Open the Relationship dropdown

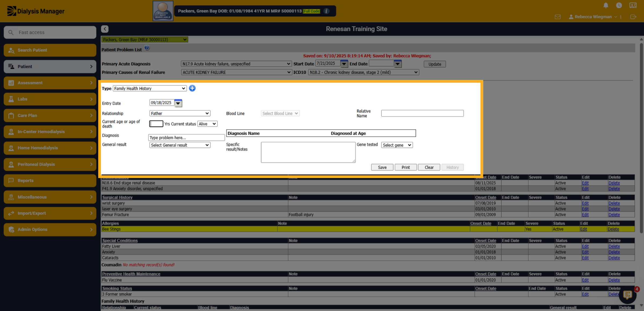(x=180, y=114)
